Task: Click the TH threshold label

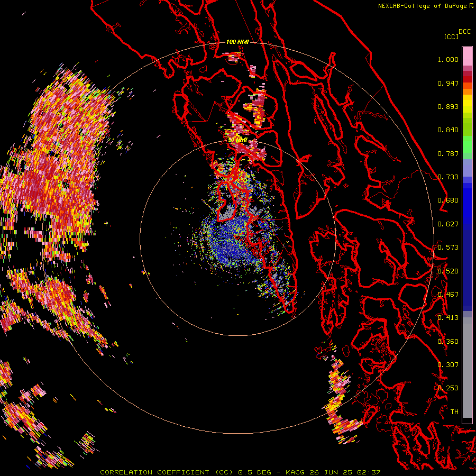Action: [454, 412]
